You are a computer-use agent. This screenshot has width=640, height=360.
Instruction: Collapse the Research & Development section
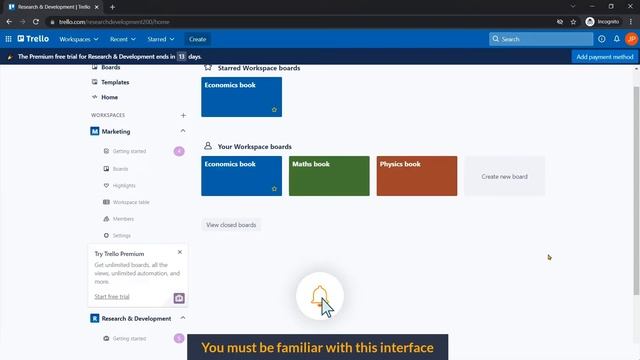183,318
